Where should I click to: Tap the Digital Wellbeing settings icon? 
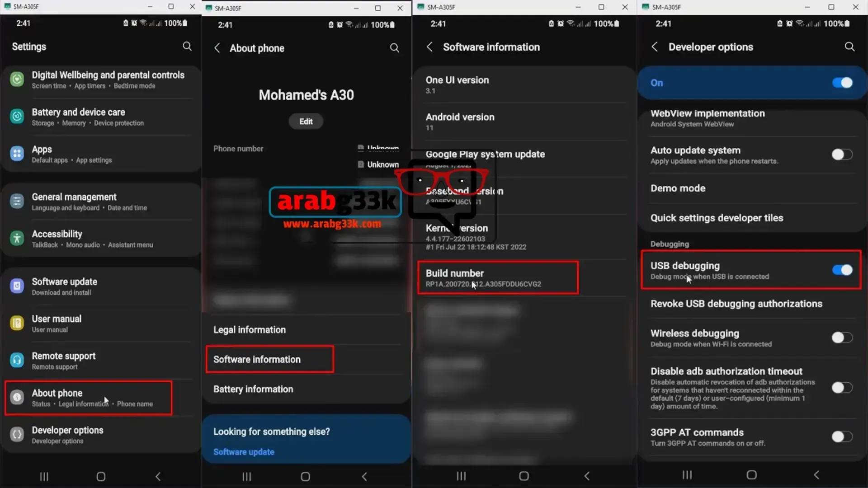(16, 79)
